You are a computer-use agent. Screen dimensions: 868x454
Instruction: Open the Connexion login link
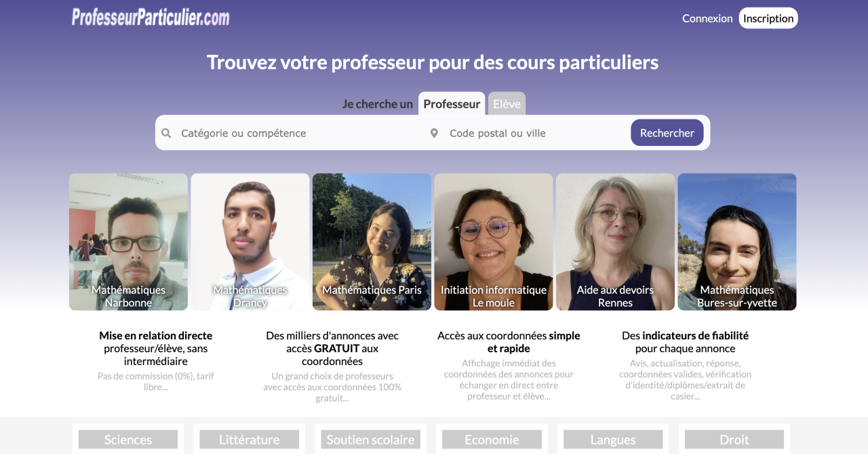[707, 18]
